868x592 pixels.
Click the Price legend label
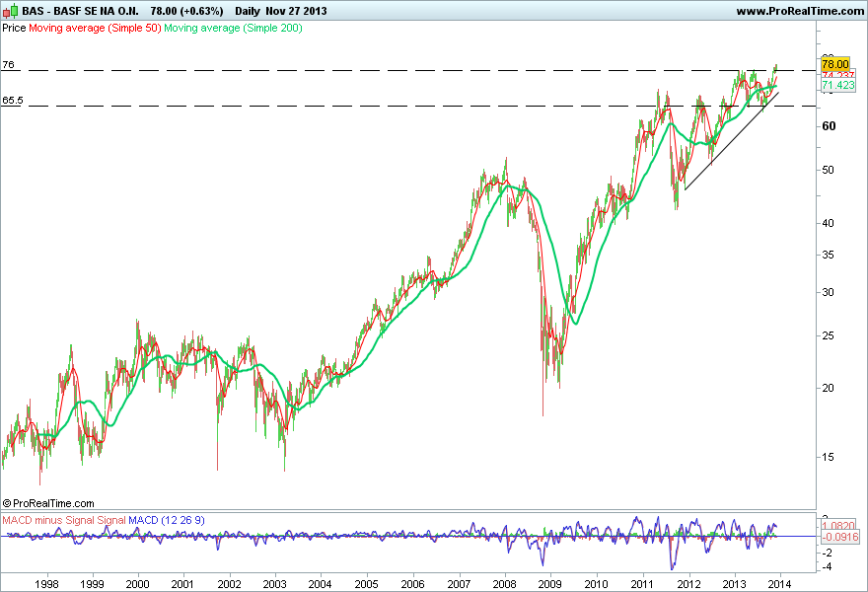(14, 28)
